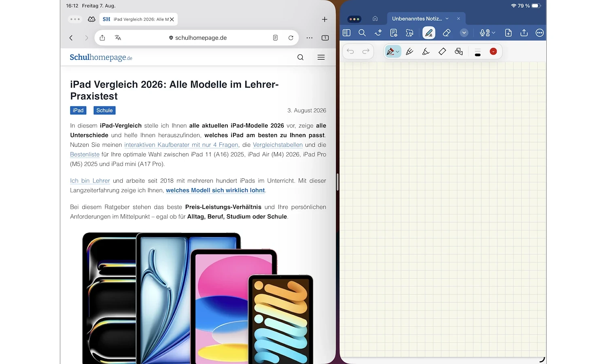Tap the 16:12 clock in status bar

72,6
